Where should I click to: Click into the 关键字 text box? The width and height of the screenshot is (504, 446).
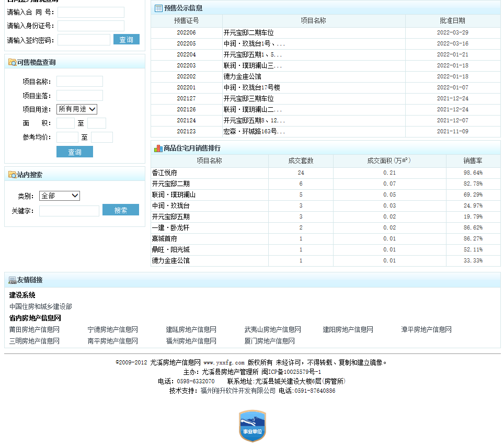(69, 211)
